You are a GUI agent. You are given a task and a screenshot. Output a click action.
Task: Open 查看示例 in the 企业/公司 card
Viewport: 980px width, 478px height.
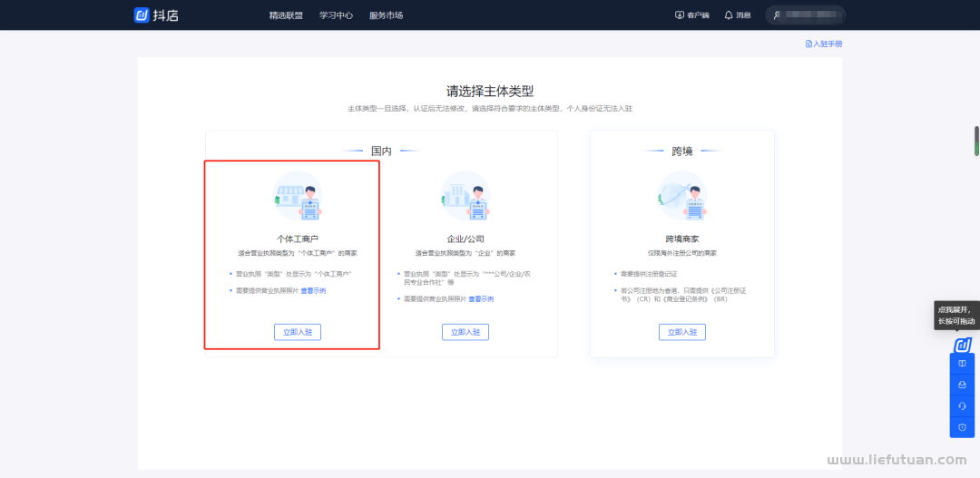pos(481,299)
